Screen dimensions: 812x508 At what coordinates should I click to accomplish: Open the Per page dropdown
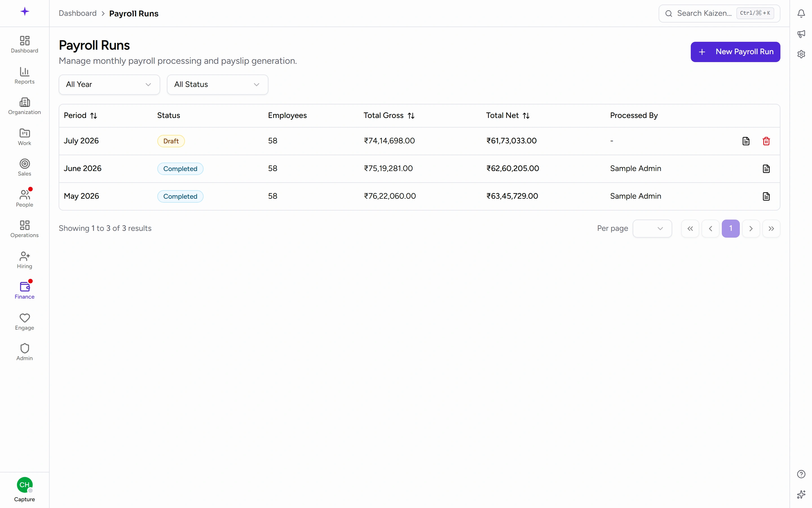(x=652, y=229)
